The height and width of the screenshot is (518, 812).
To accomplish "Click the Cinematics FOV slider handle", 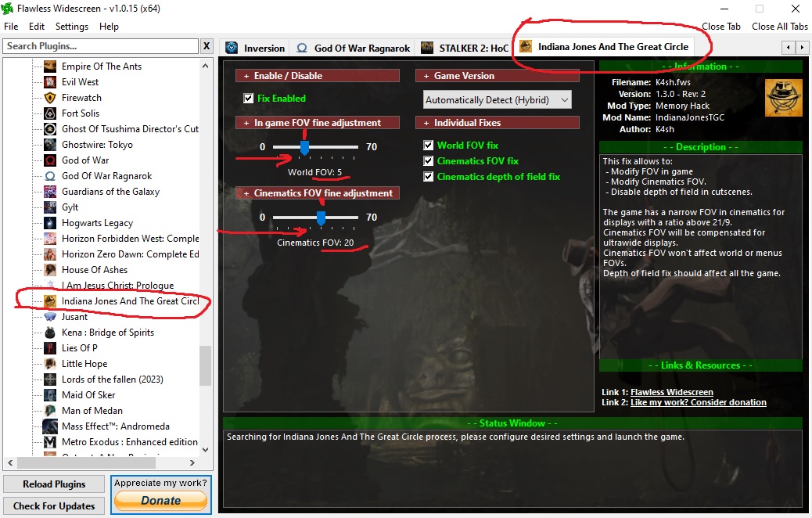I will pyautogui.click(x=321, y=218).
